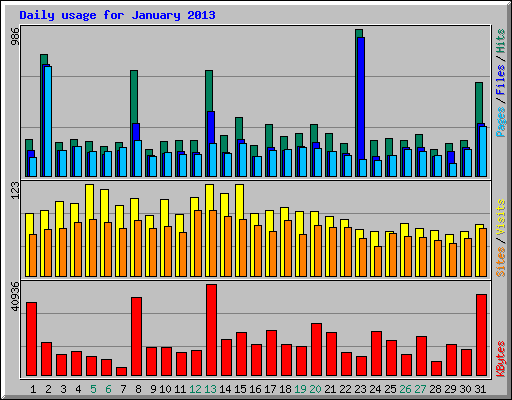Click day 27 weekend label

tap(420, 389)
